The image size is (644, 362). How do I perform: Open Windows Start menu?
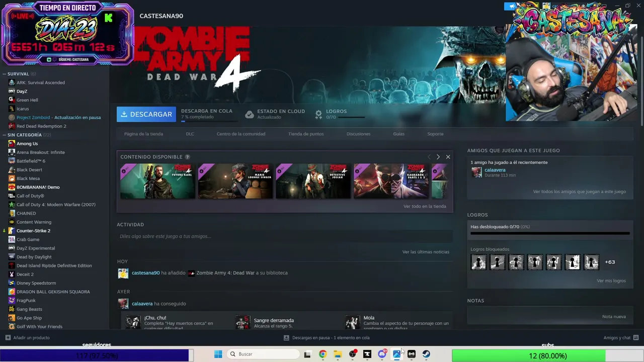click(218, 354)
